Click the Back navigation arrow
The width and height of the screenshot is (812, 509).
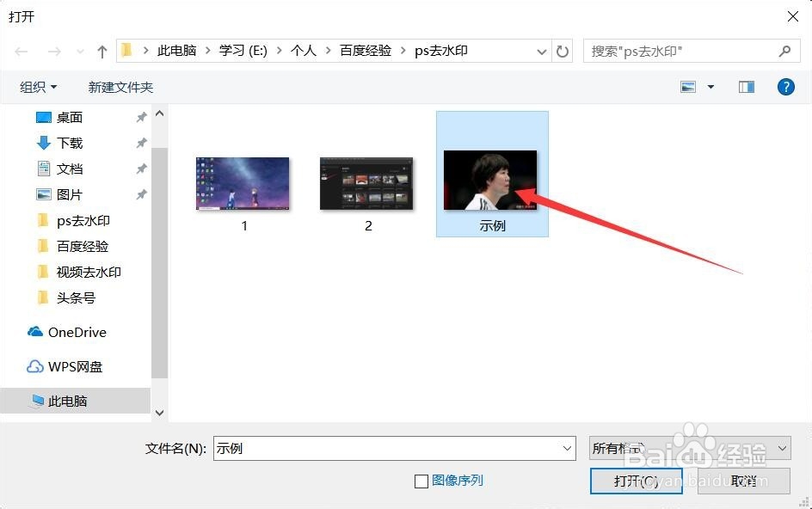pyautogui.click(x=21, y=51)
